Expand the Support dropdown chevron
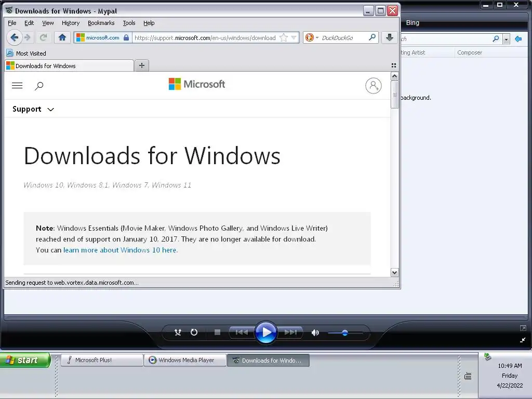This screenshot has width=532, height=399. [50, 110]
